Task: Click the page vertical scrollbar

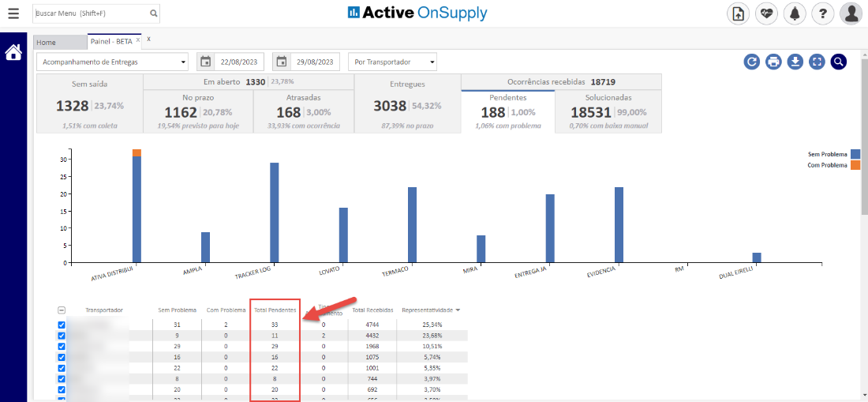Action: (864, 136)
